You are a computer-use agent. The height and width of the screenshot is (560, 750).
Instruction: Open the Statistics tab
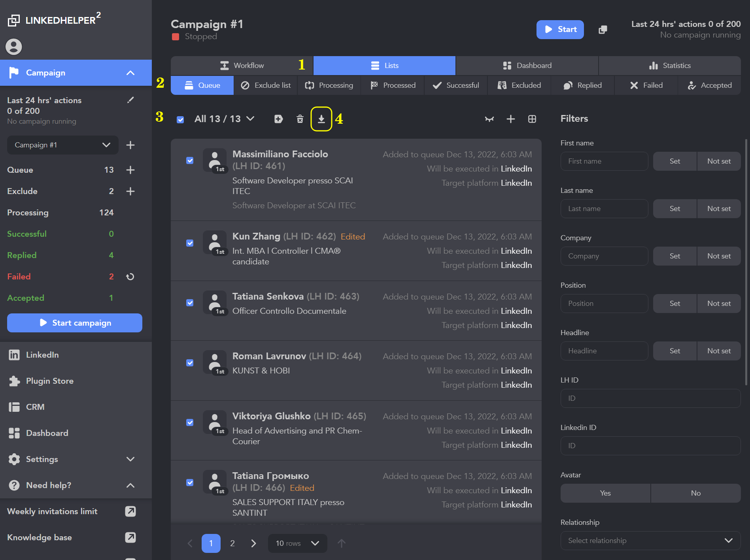point(670,66)
